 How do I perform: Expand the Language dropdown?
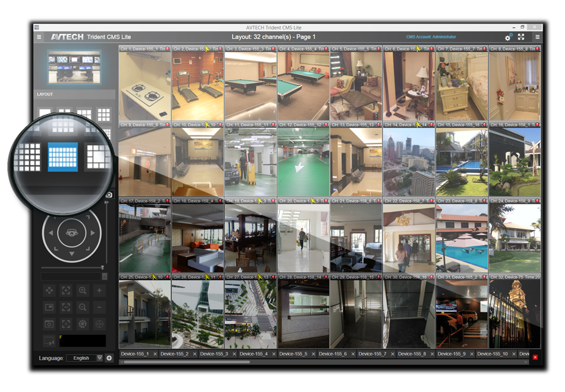(x=99, y=358)
